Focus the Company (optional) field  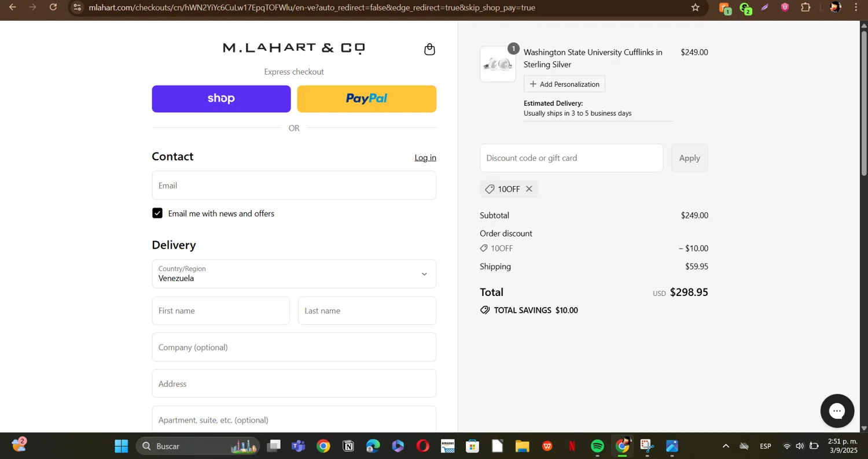(x=294, y=347)
